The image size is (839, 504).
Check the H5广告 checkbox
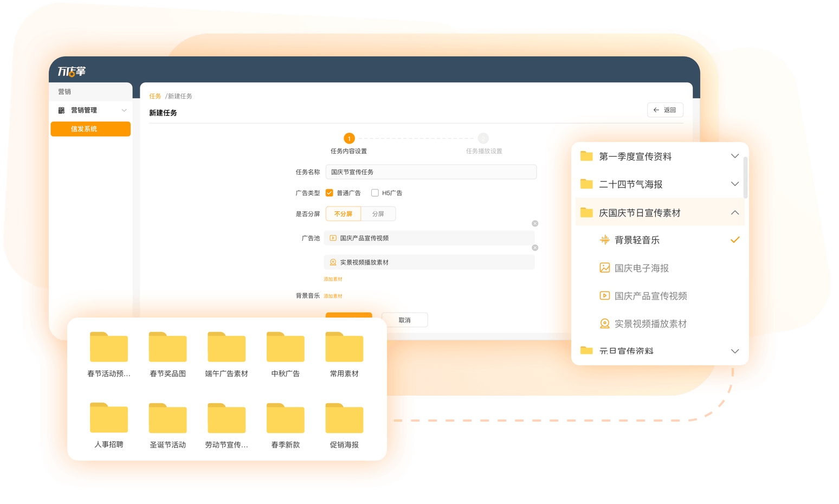point(375,193)
